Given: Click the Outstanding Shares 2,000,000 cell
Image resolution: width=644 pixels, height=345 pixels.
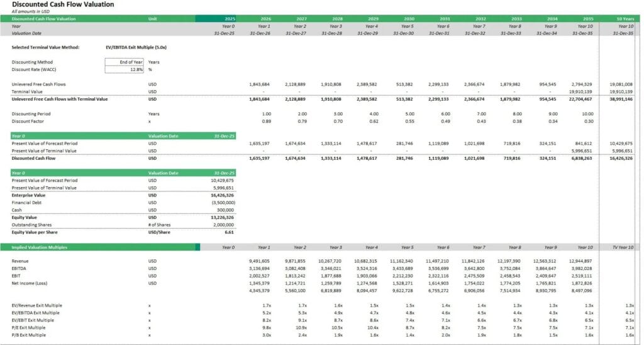Looking at the screenshot, I should (223, 225).
